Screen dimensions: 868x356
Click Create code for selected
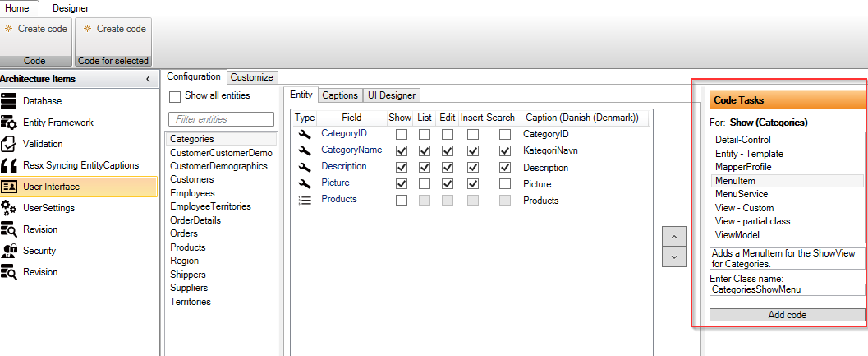click(x=113, y=29)
